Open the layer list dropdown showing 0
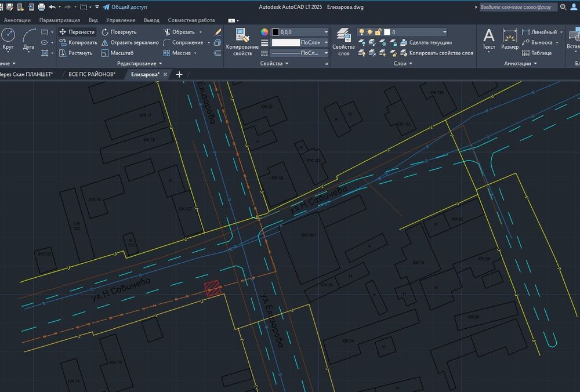Viewport: 580px width, 392px height. pyautogui.click(x=402, y=32)
